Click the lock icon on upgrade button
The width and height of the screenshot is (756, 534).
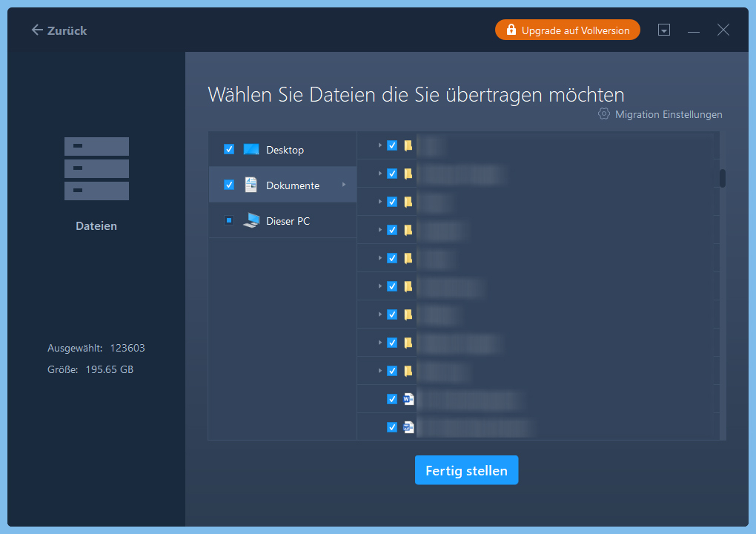click(x=511, y=30)
